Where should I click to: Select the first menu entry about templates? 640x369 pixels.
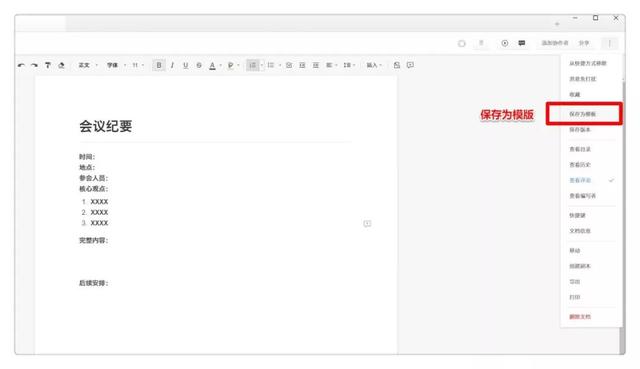(x=588, y=63)
